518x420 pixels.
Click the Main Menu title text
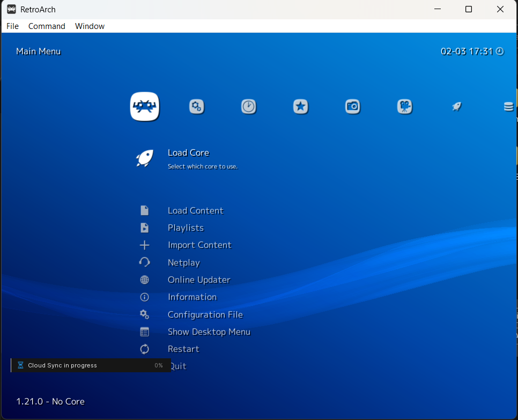(x=38, y=51)
